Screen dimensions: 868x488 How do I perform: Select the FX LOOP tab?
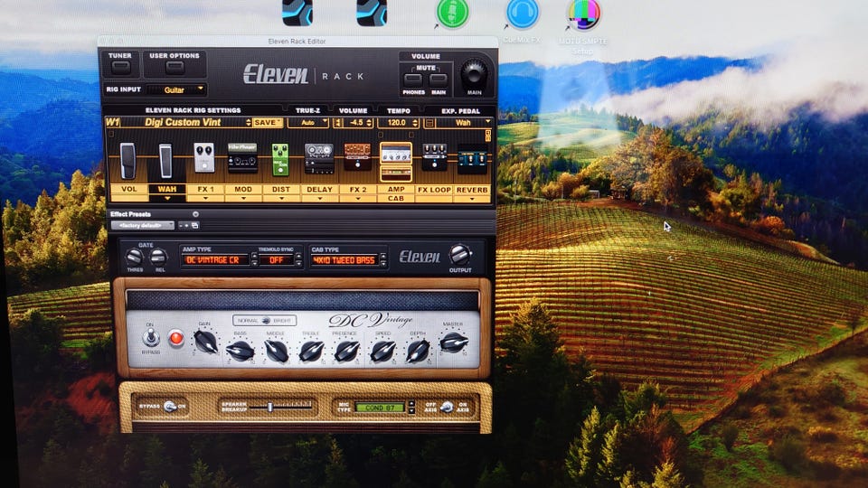pos(434,189)
